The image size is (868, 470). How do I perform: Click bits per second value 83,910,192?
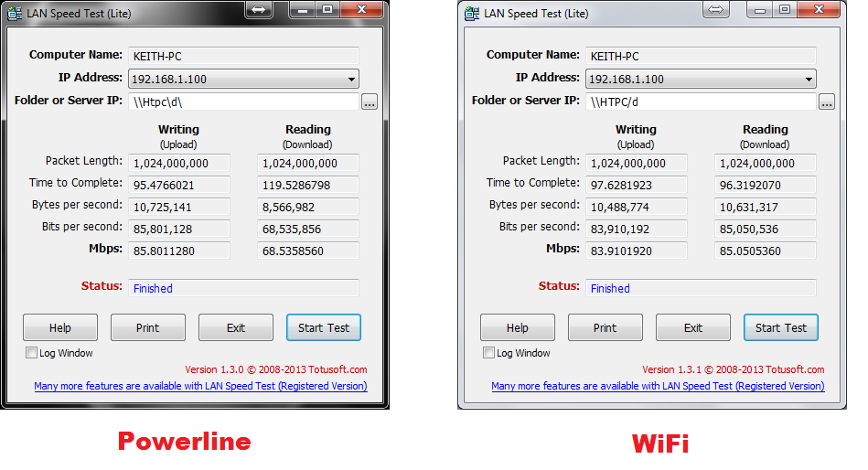pyautogui.click(x=637, y=229)
